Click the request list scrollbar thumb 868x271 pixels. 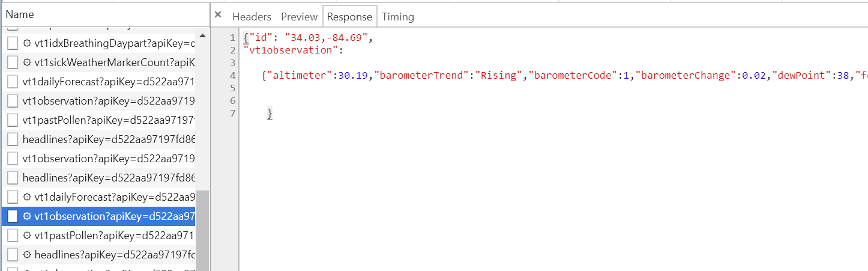pos(203,230)
